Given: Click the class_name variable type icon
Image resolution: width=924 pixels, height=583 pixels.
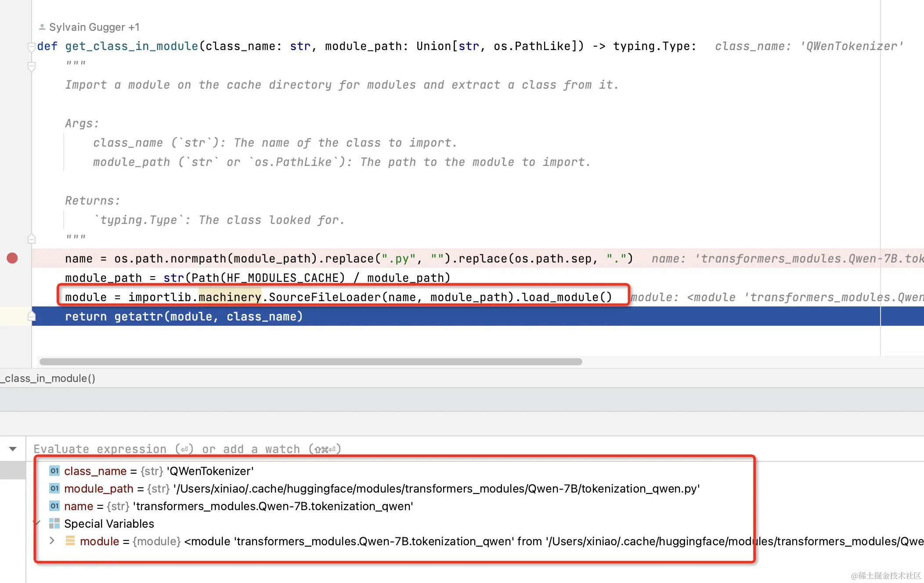Looking at the screenshot, I should click(54, 471).
